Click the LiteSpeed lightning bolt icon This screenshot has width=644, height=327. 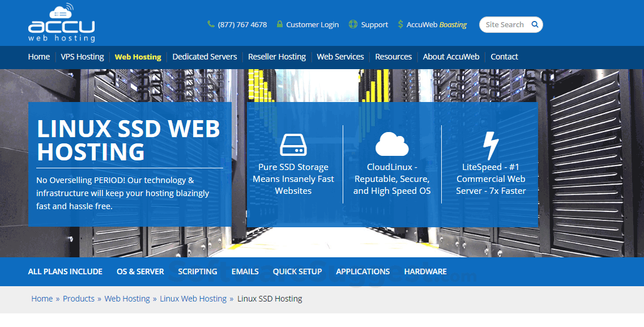[x=489, y=145]
